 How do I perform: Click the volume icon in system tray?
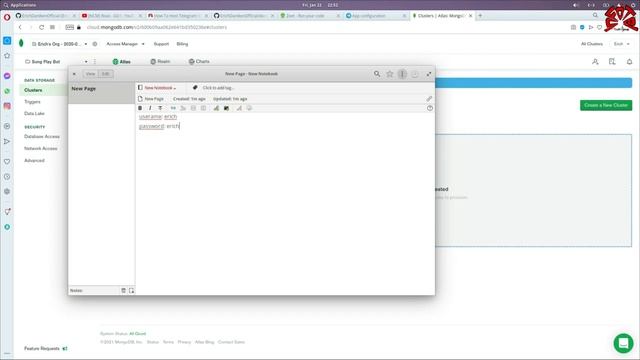tap(576, 5)
